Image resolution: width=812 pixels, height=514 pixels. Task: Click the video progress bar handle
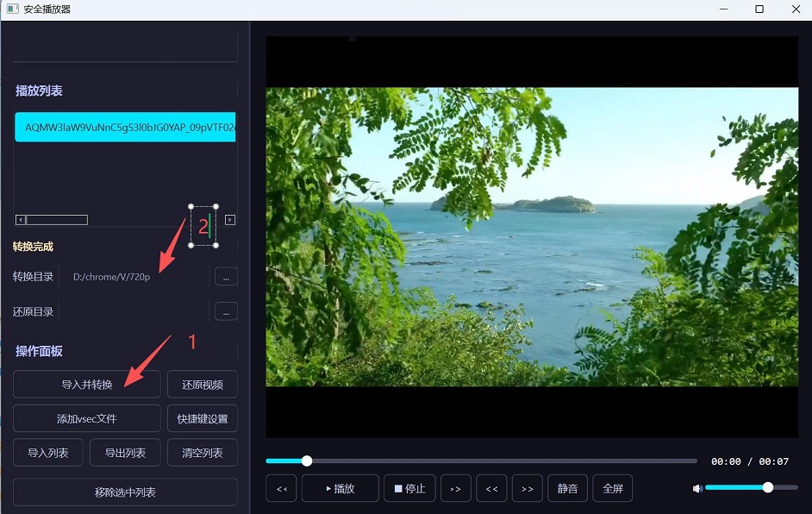point(307,461)
